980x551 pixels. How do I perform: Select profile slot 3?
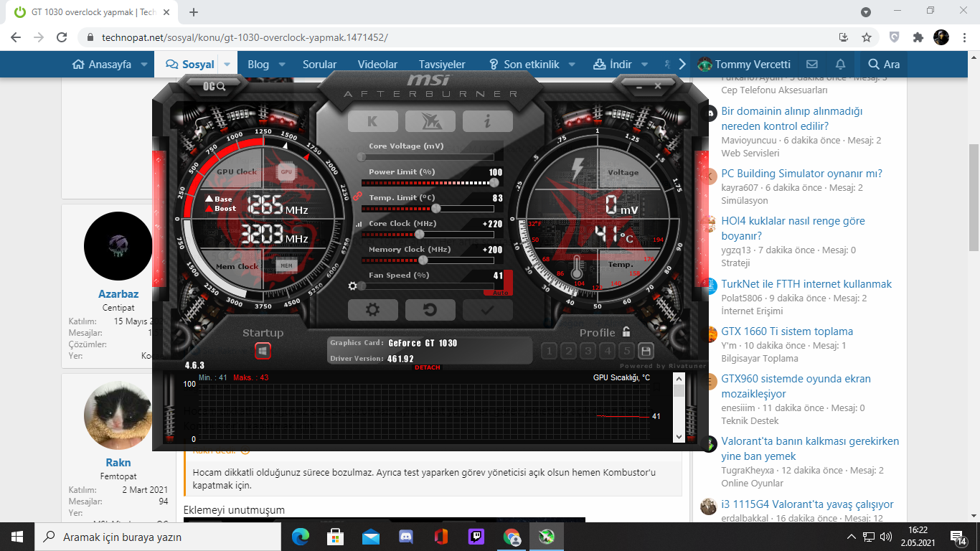588,351
